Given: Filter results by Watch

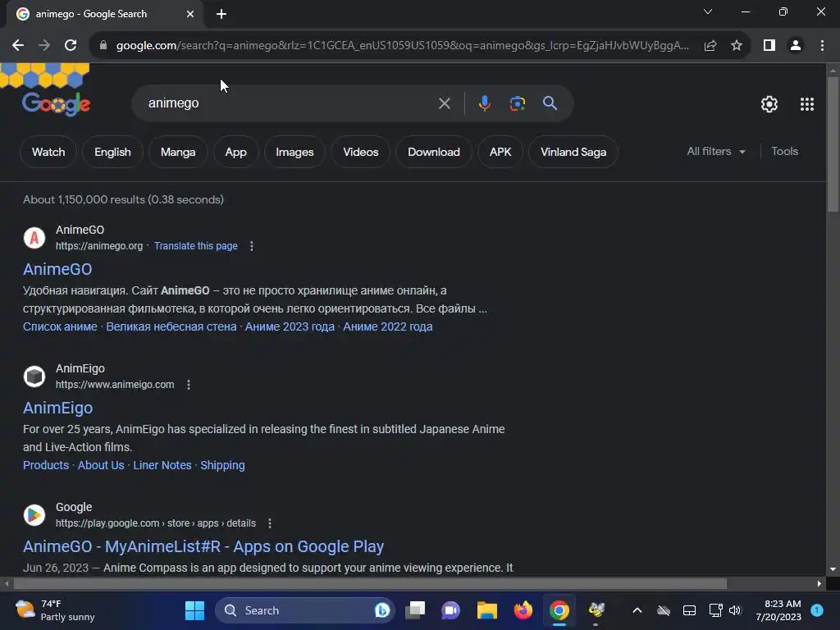Looking at the screenshot, I should click(48, 152).
